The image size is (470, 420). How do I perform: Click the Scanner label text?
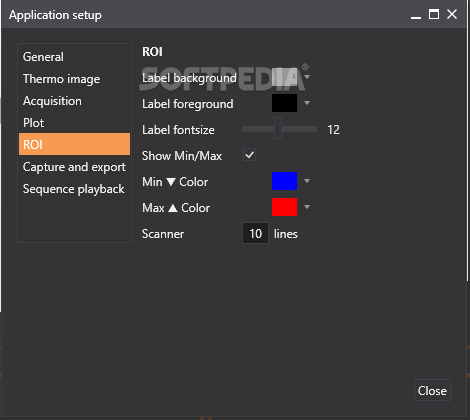(x=163, y=234)
